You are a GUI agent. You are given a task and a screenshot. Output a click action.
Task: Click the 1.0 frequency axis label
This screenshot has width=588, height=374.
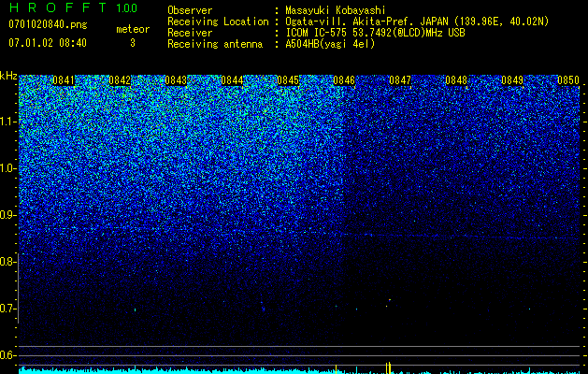tap(7, 169)
